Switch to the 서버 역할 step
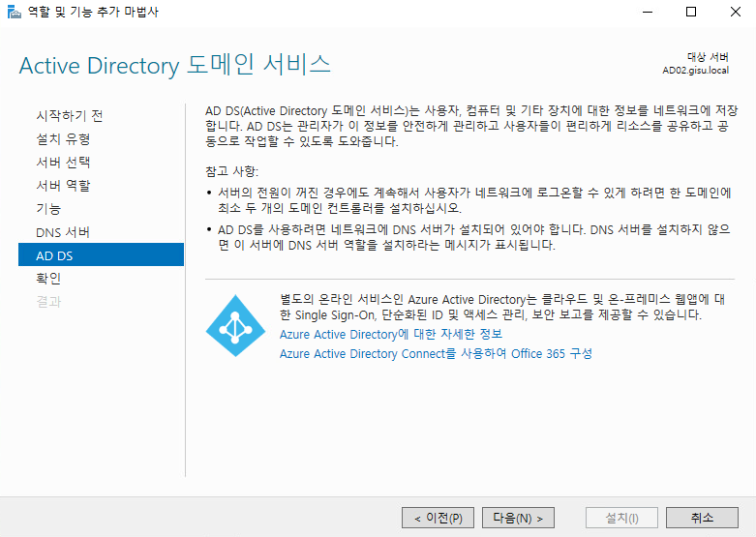The width and height of the screenshot is (756, 537). click(63, 185)
